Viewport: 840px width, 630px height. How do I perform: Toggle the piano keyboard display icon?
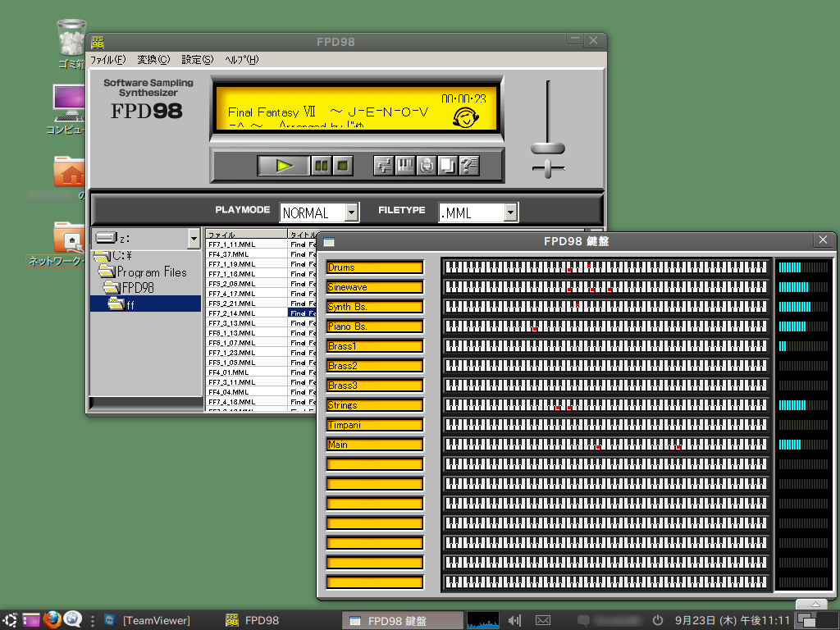(405, 166)
